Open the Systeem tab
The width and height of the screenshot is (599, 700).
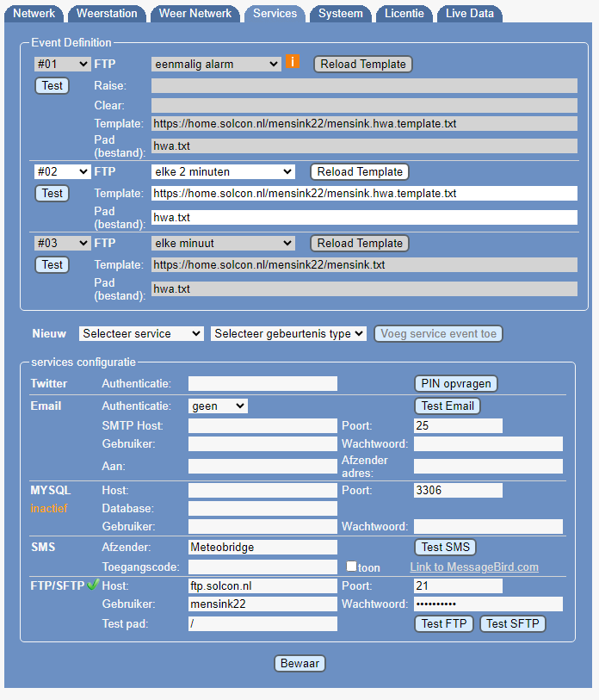coord(340,14)
